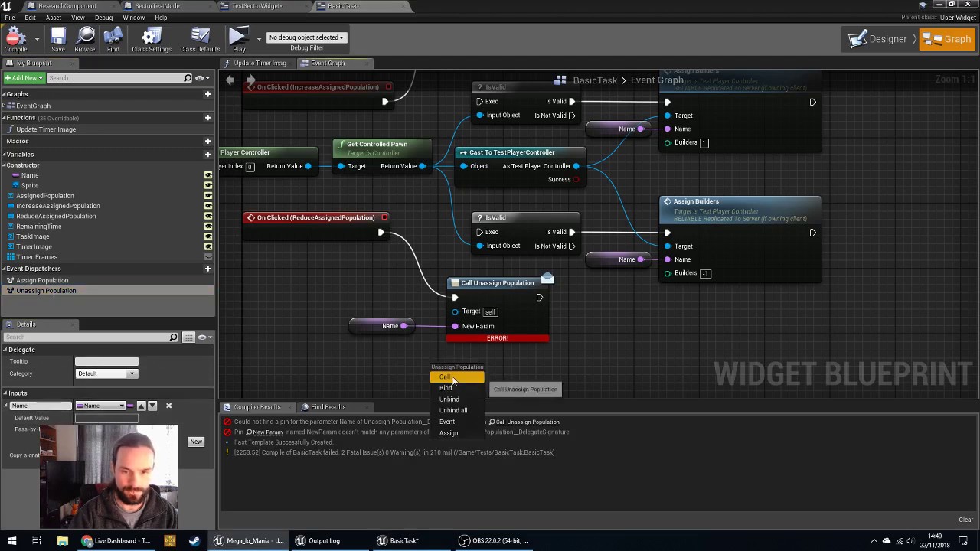Collapse the Variables section
This screenshot has width=980, height=551.
pyautogui.click(x=3, y=154)
